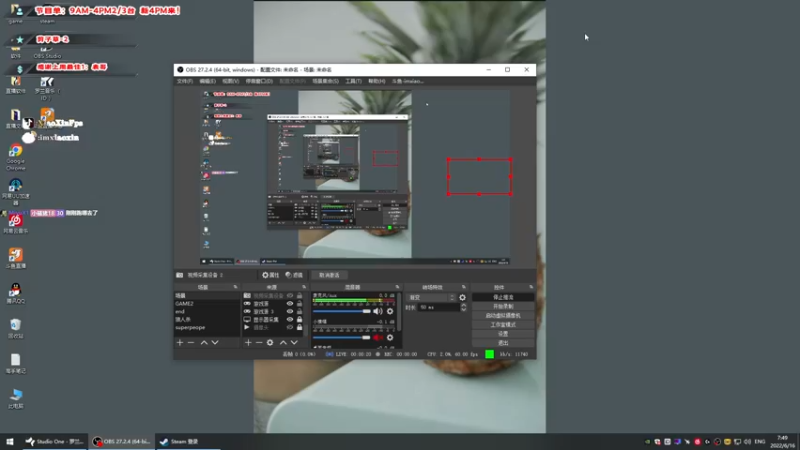Click the Deactivate (取消激活) button
Viewport: 800px width, 450px height.
[x=329, y=275]
